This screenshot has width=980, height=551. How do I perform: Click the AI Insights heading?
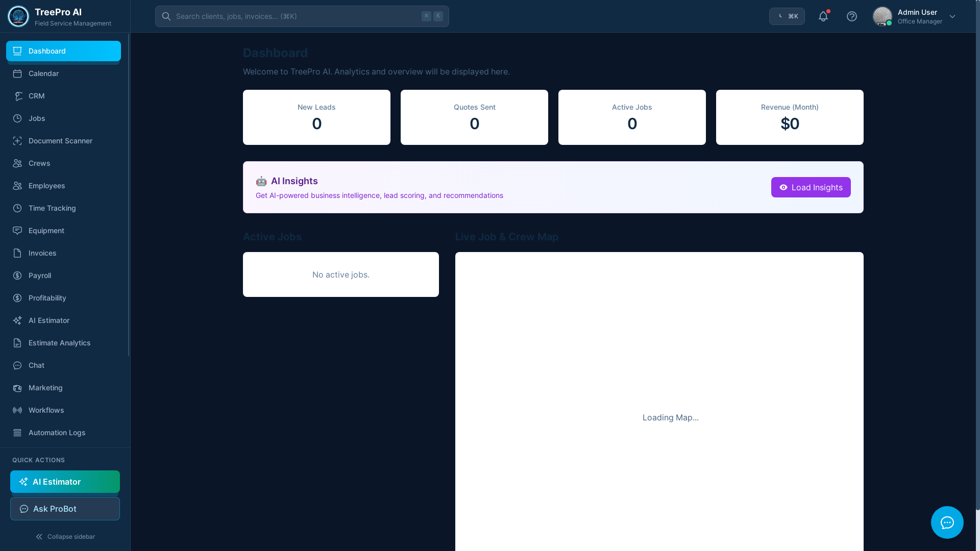[x=294, y=181]
